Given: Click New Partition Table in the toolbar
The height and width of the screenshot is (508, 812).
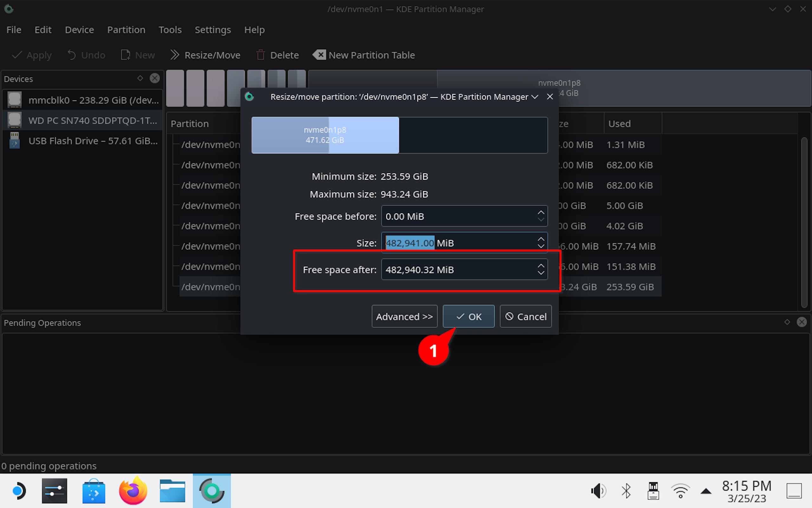Looking at the screenshot, I should [364, 55].
